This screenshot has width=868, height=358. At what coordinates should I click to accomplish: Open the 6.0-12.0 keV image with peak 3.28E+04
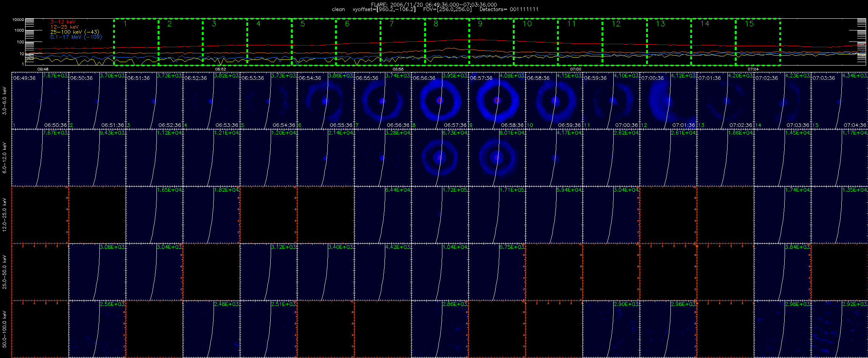[383, 158]
